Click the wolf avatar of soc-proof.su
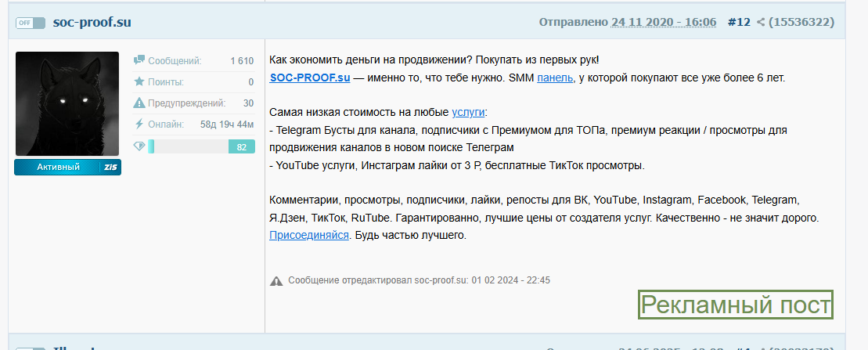 67,103
